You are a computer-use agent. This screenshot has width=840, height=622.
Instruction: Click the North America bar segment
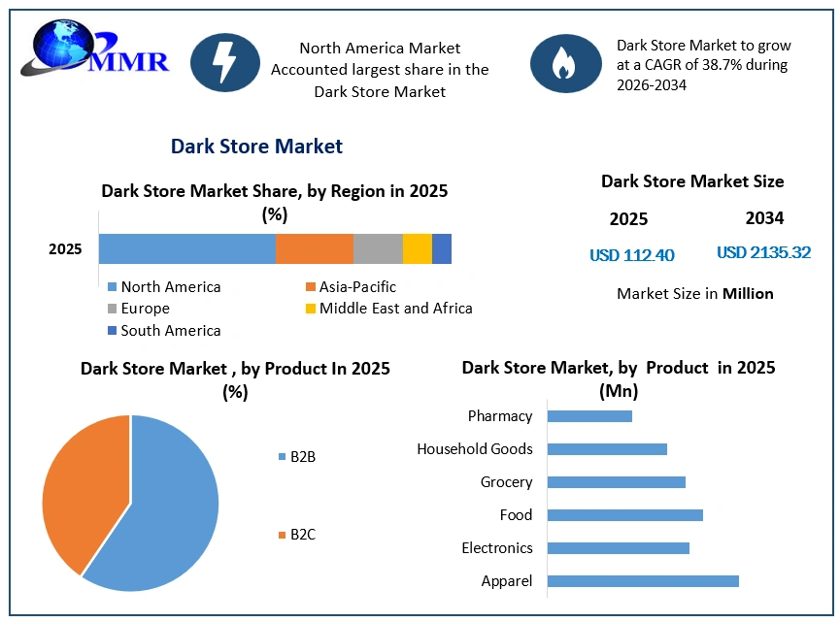(187, 249)
